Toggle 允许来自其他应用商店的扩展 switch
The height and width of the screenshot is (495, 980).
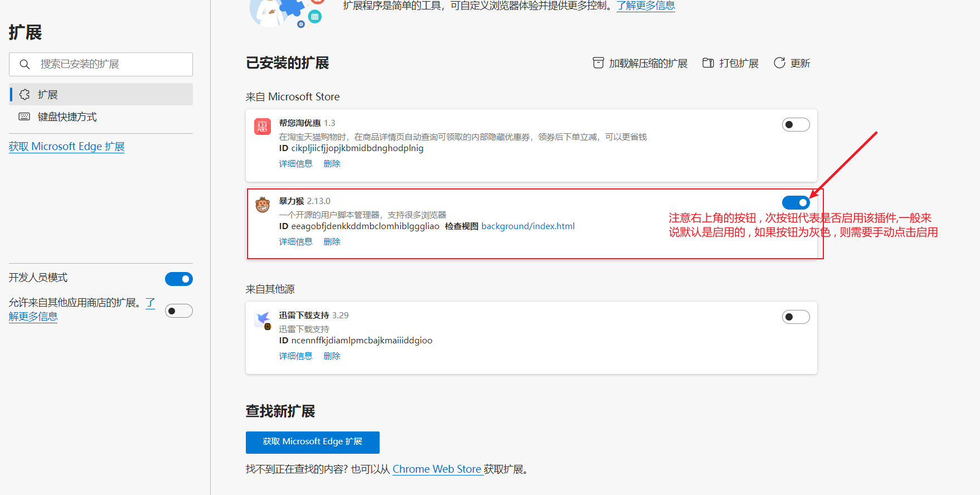click(x=179, y=311)
